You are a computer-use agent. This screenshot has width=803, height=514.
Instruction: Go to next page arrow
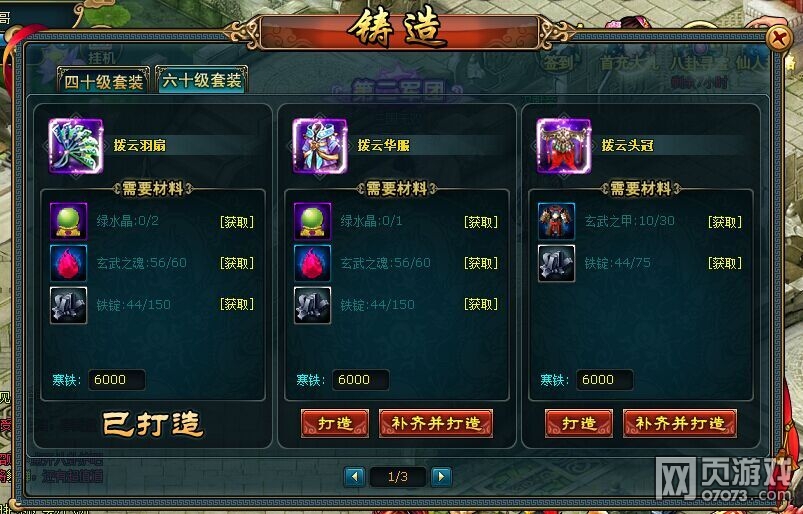coord(441,477)
